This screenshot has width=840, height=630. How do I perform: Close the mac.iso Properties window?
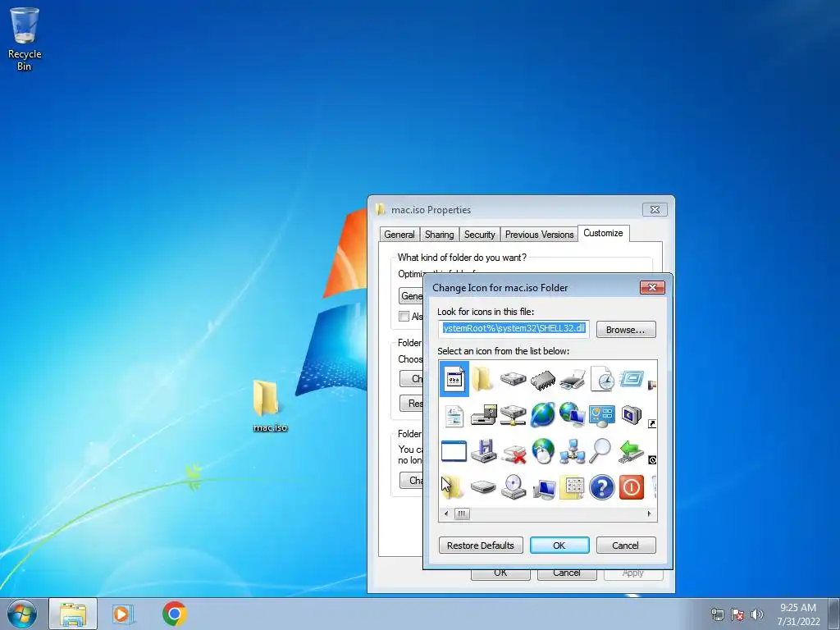655,209
